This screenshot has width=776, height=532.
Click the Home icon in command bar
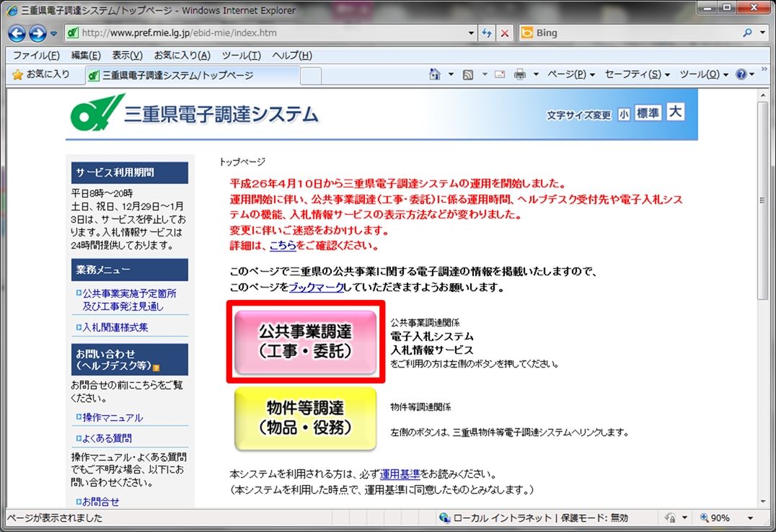tap(435, 74)
